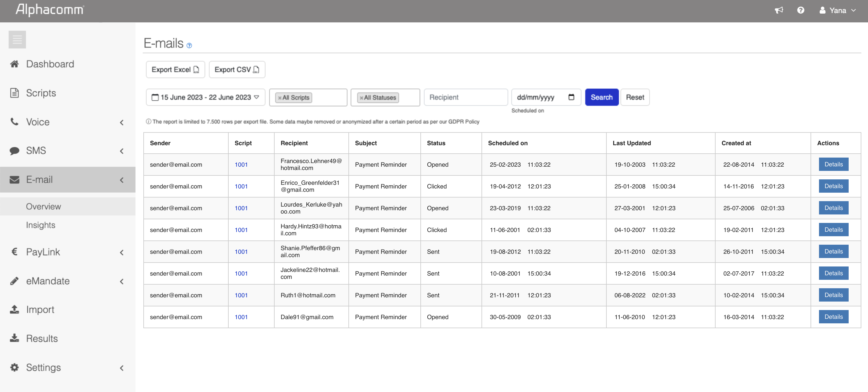Open Details for Ruth1@hotmail.com row
Image resolution: width=868 pixels, height=392 pixels.
pos(833,295)
